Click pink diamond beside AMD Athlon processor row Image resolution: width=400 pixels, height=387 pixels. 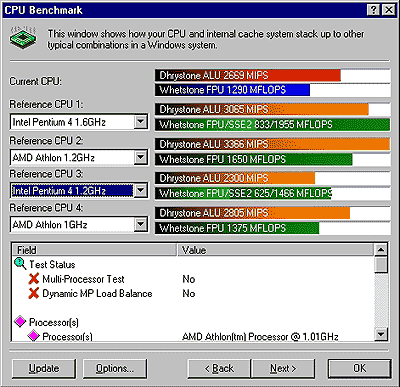coord(33,335)
